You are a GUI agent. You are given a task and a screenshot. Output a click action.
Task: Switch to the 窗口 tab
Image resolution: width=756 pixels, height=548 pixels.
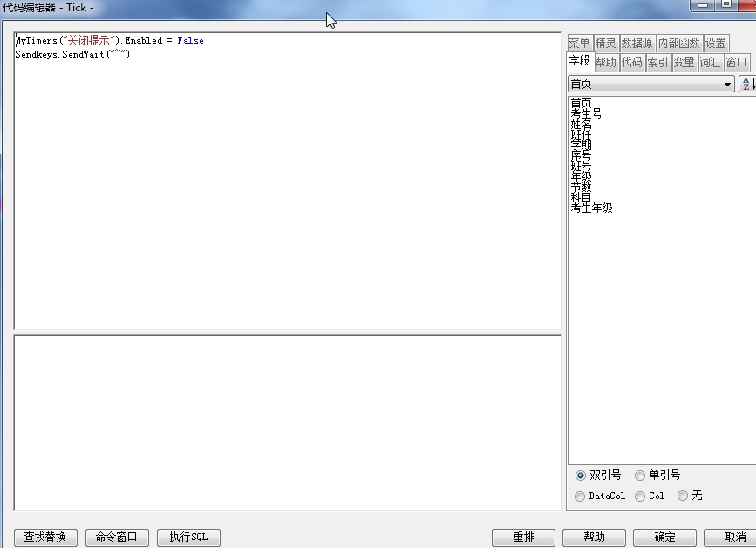(x=736, y=62)
